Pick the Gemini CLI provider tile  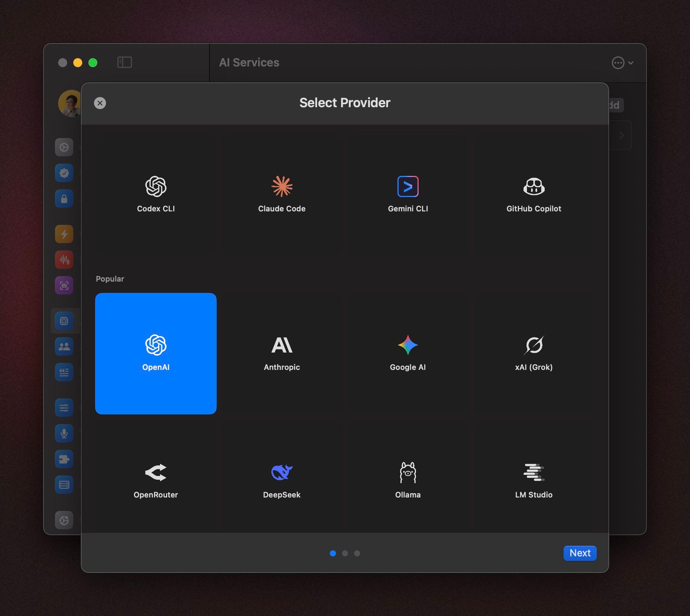[408, 194]
